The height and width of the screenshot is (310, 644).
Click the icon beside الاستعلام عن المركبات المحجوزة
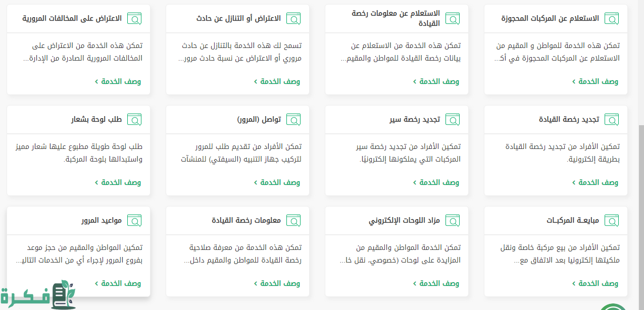(611, 19)
